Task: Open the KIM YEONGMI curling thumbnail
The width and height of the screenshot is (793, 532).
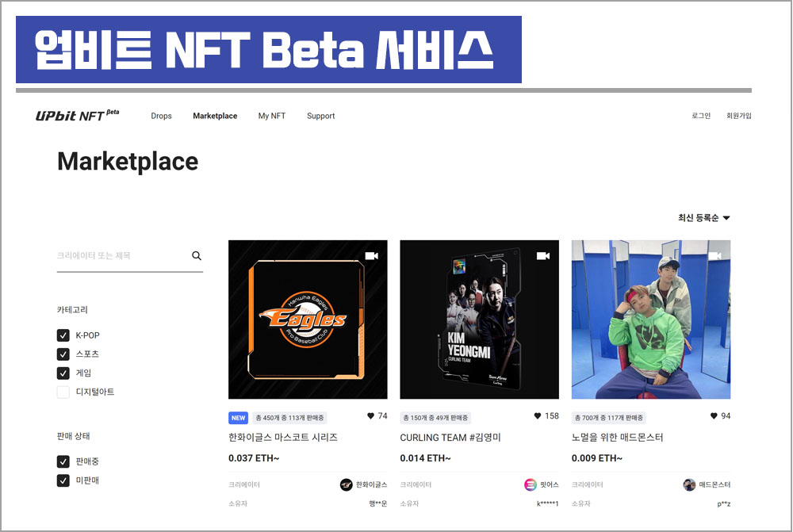Action: 480,320
